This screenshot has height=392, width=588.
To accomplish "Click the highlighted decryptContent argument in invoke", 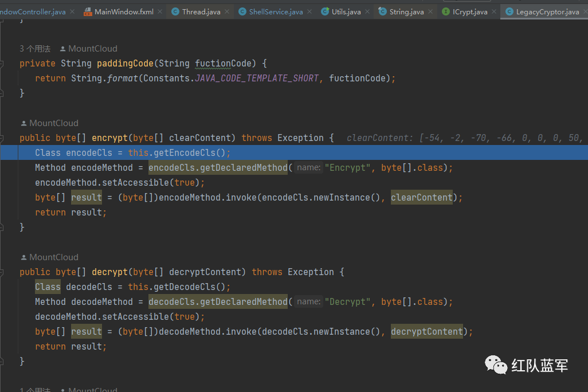I will click(427, 332).
